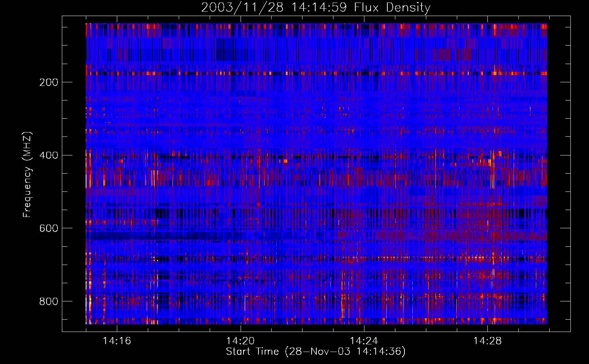Click the 200 frequency tick label
This screenshot has height=364, width=589.
click(49, 82)
